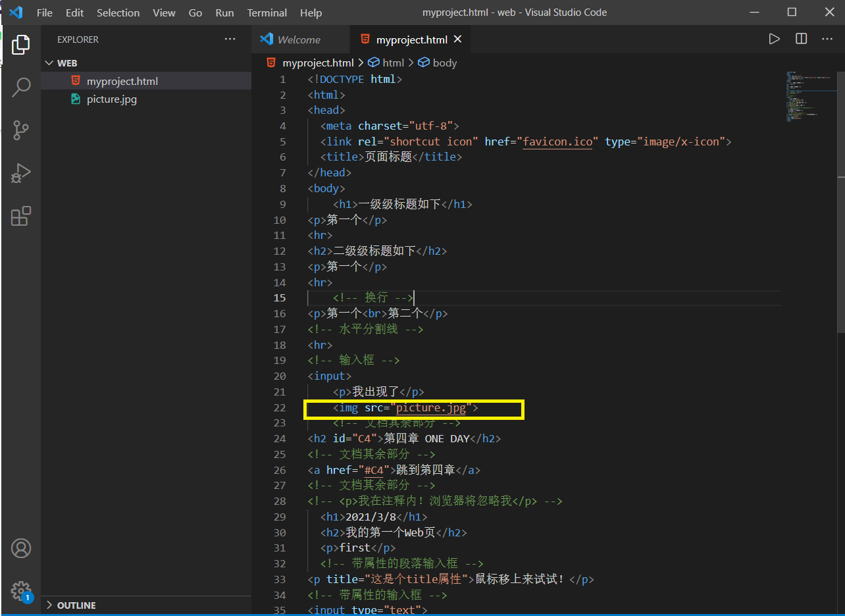Open the Manage gear icon
The height and width of the screenshot is (616, 845).
(21, 590)
